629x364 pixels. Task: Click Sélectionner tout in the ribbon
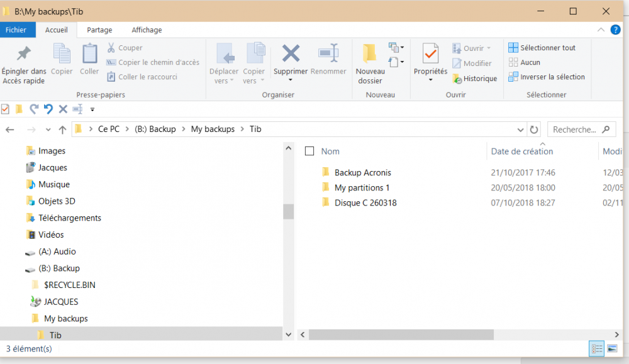(541, 48)
